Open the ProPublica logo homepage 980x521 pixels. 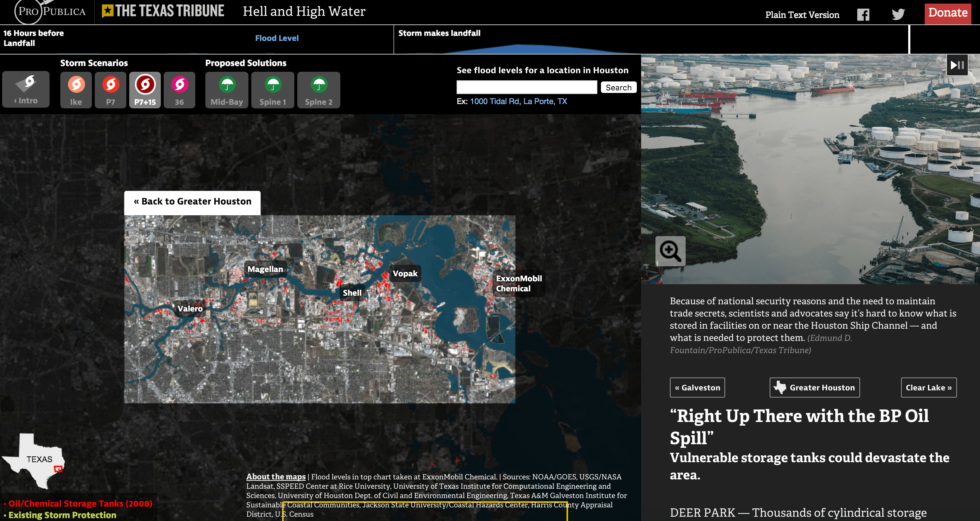click(x=50, y=11)
